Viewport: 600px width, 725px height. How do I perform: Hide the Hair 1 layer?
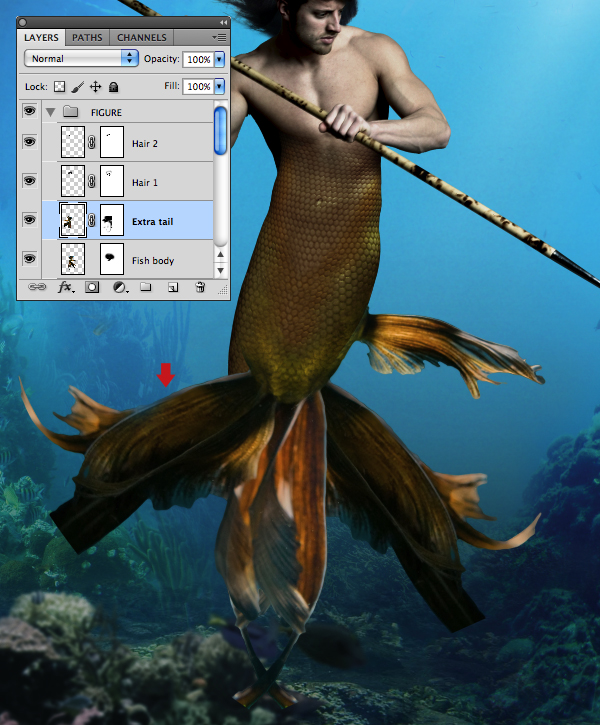click(x=30, y=181)
